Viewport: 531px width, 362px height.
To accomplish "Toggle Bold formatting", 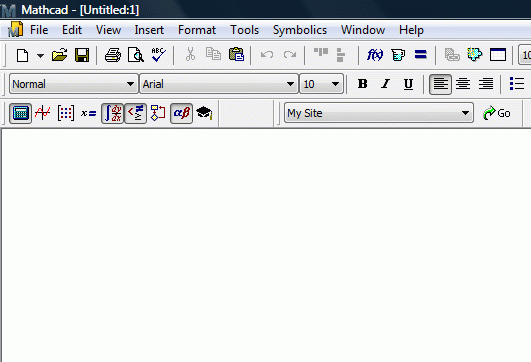I will 363,84.
